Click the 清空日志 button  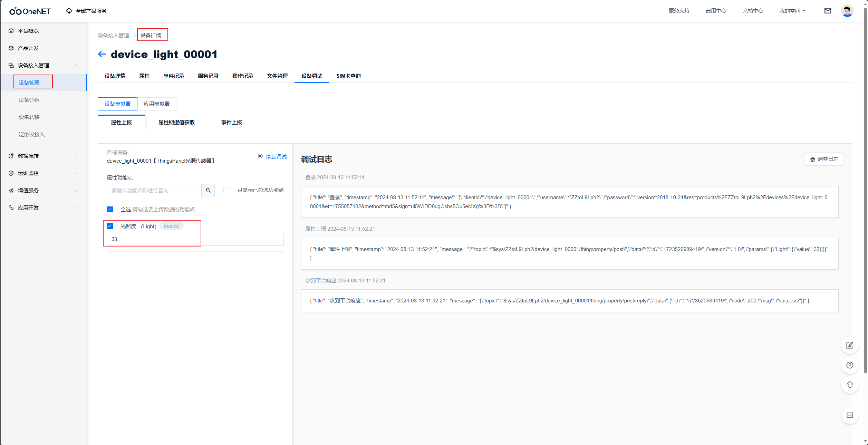(824, 159)
